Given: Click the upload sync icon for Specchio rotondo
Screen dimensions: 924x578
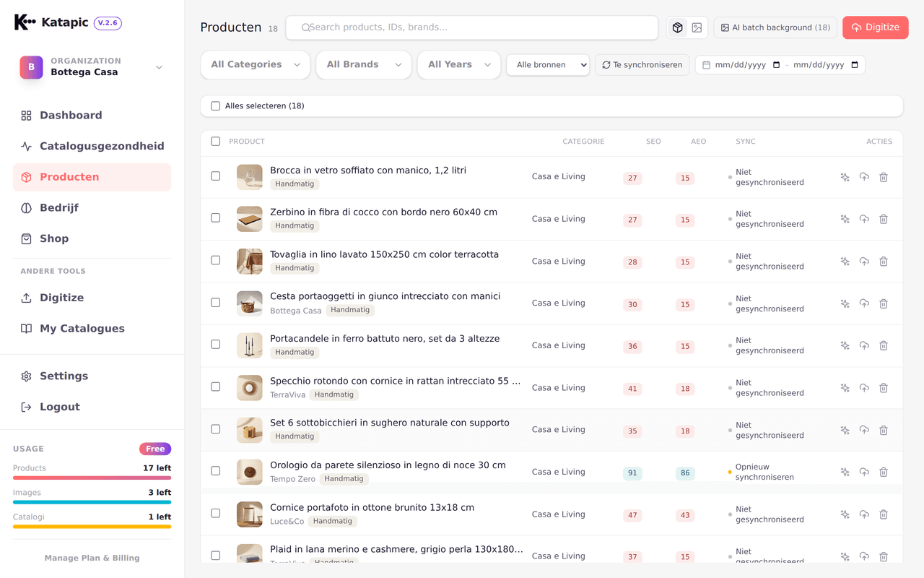Looking at the screenshot, I should tap(864, 388).
